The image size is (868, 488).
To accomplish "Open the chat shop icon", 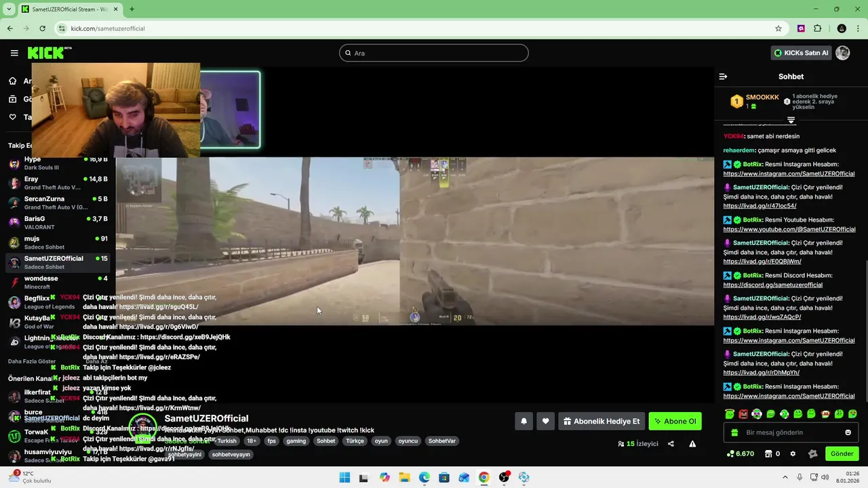I will 768,453.
